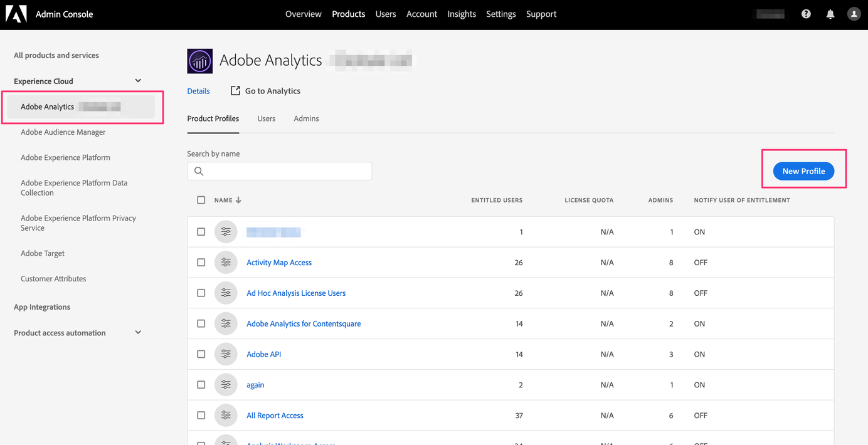Open the Users menu in the top navigation

tap(386, 14)
